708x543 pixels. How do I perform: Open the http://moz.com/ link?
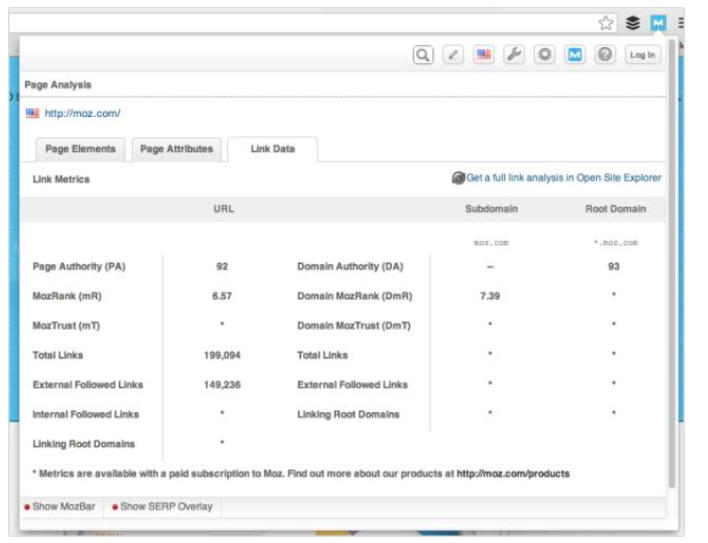[x=82, y=113]
